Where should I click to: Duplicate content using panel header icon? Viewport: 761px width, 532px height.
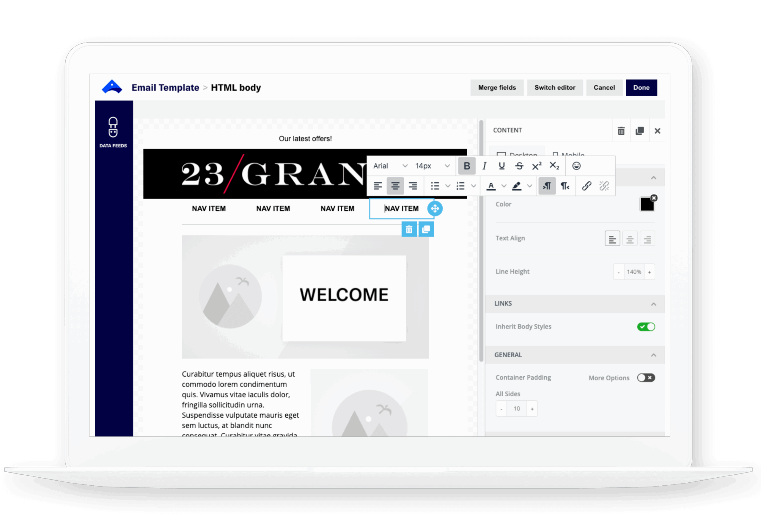tap(639, 131)
